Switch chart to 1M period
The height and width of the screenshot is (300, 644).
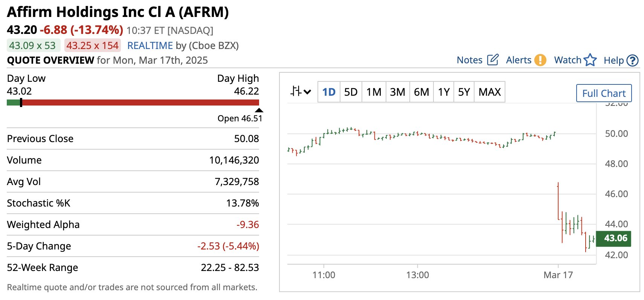[x=374, y=92]
